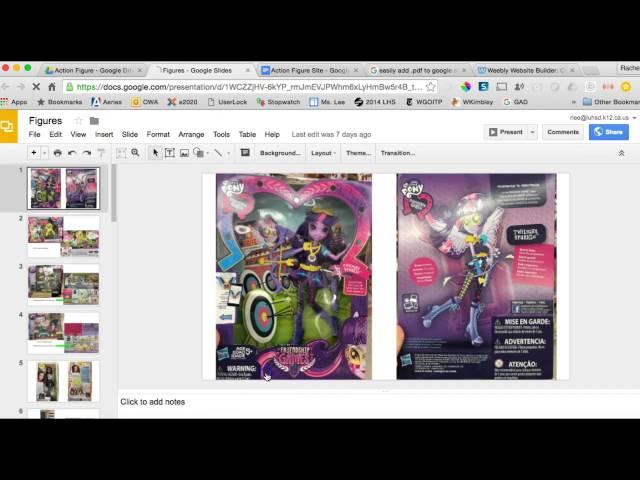
Task: Select slide 2 thumbnail
Action: point(63,236)
